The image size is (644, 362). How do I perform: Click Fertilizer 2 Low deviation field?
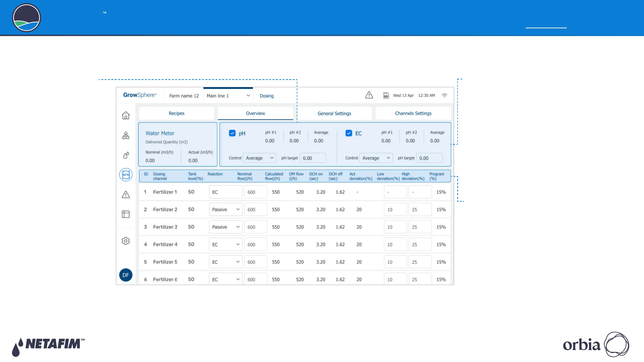pos(395,210)
